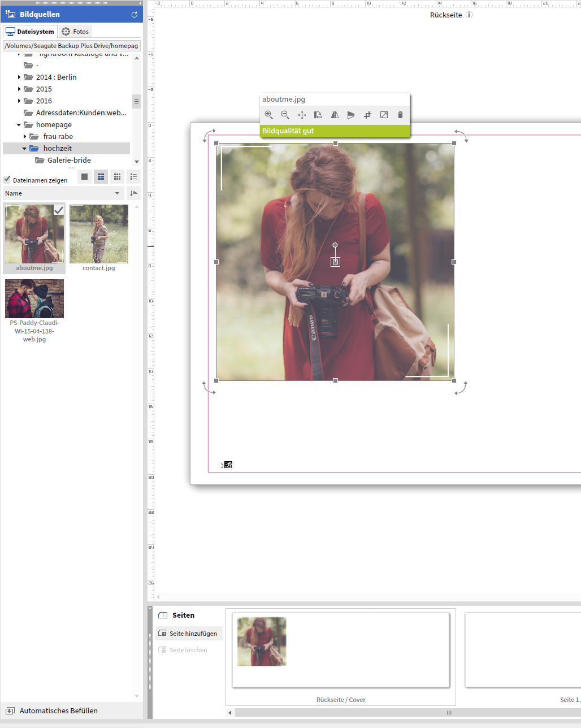Refresh the Bildquellen panel
This screenshot has height=728, width=581.
[x=134, y=15]
